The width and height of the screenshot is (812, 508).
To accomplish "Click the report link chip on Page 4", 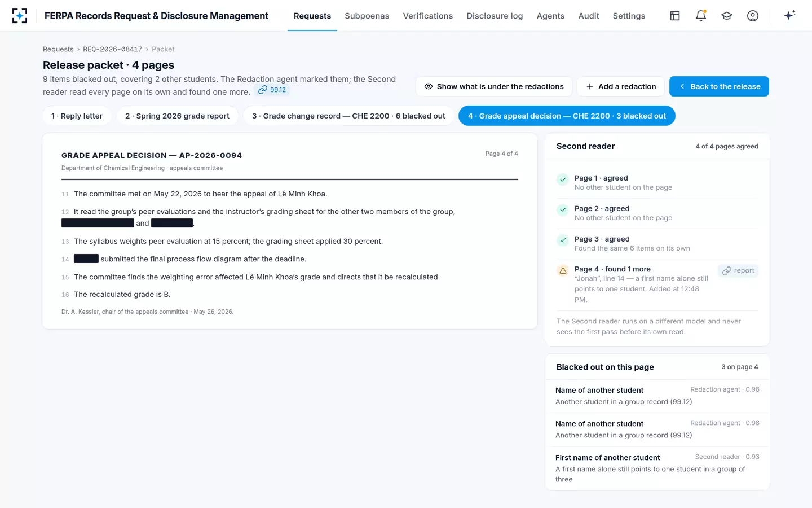I will pos(738,271).
